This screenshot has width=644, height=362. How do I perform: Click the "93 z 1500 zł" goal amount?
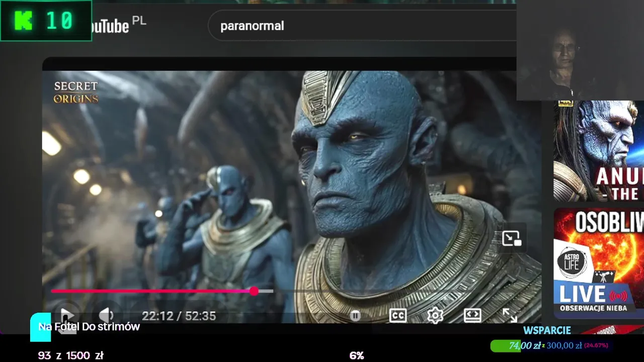click(71, 355)
